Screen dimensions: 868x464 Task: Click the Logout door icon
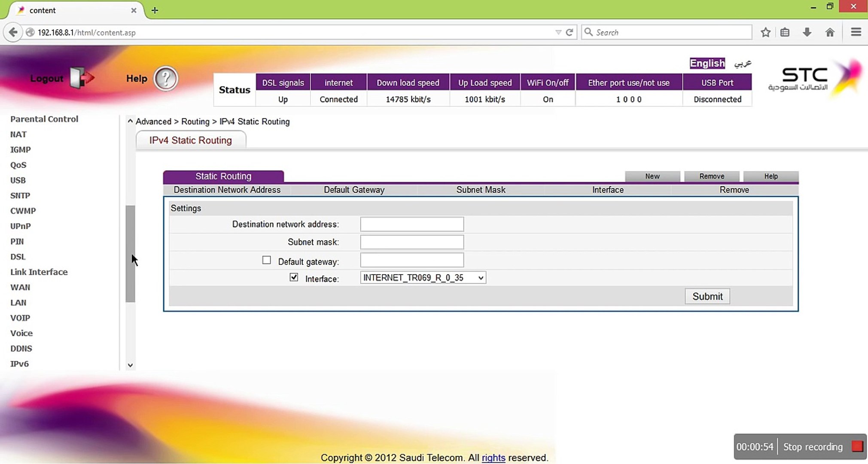point(81,78)
